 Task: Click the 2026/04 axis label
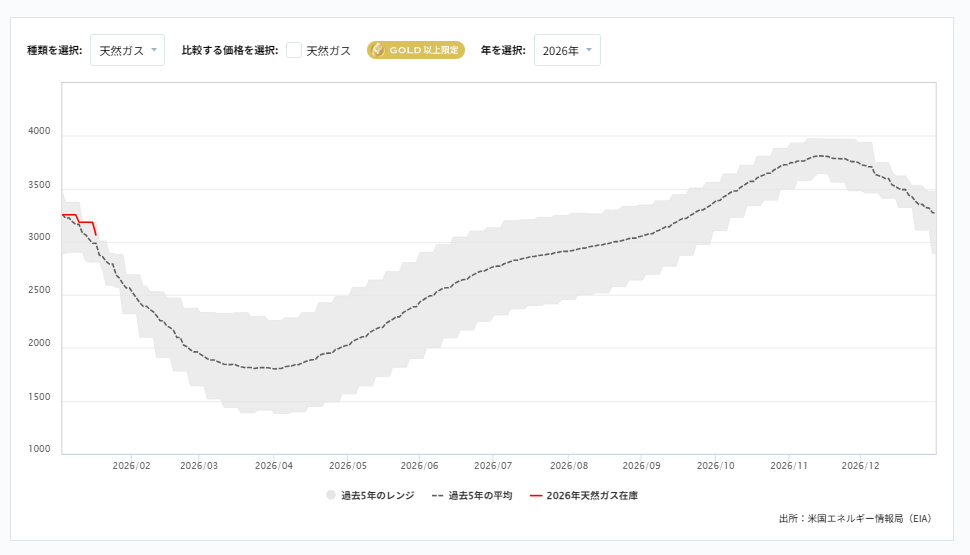point(274,466)
